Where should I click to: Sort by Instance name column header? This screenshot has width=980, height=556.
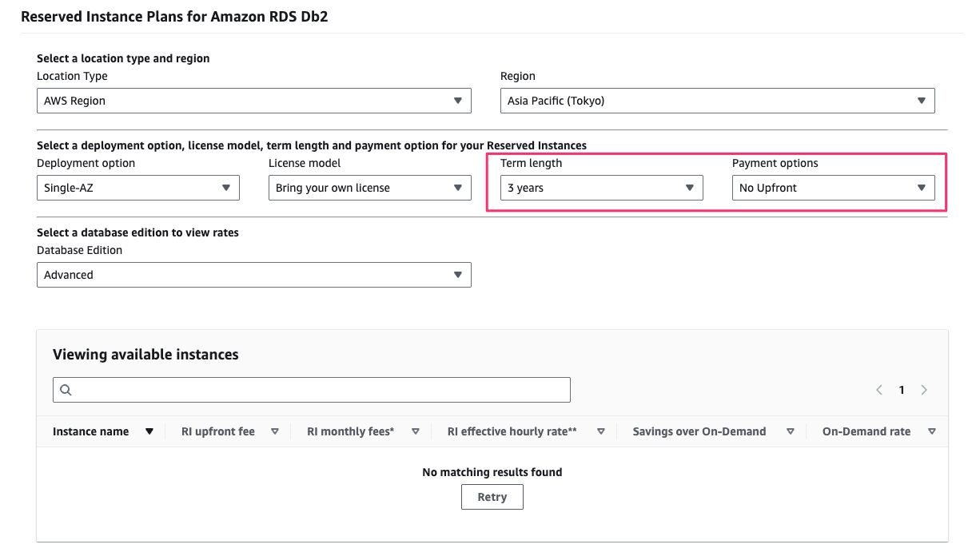coord(90,431)
